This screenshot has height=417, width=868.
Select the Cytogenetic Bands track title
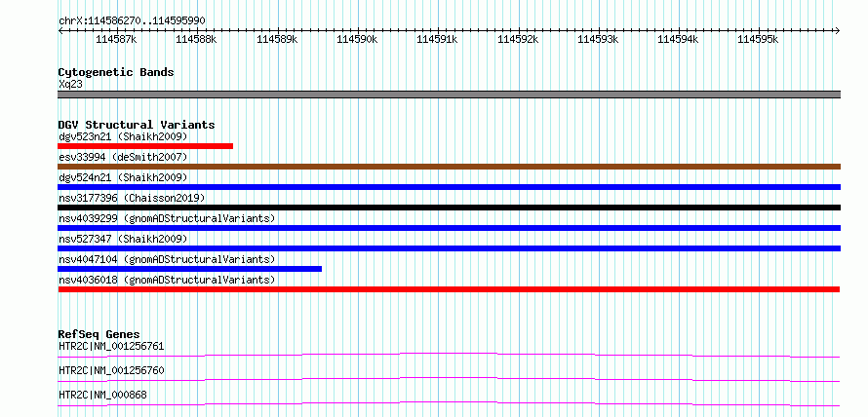[116, 72]
